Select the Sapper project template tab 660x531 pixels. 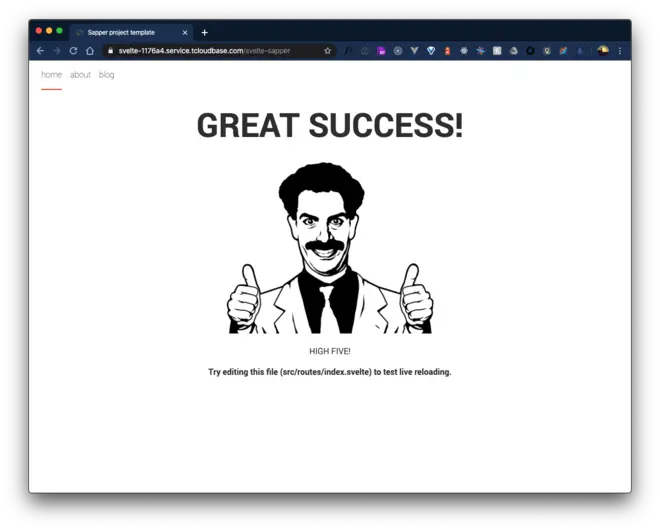(131, 32)
